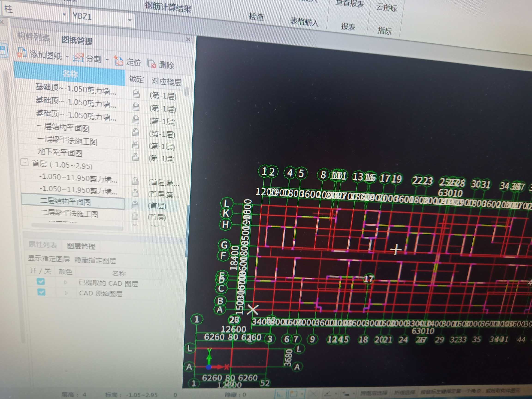532x399 pixels.
Task: Toggle lock icon for 二层结构平面图
Action: point(135,205)
